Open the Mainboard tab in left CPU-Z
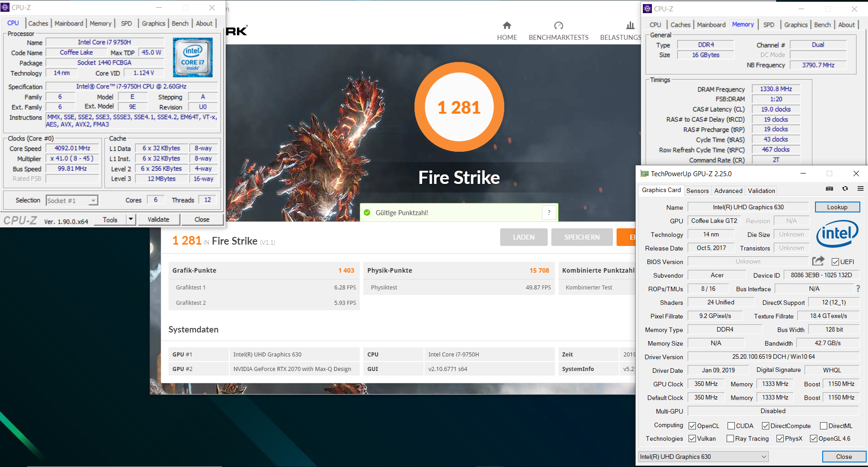 (x=69, y=24)
